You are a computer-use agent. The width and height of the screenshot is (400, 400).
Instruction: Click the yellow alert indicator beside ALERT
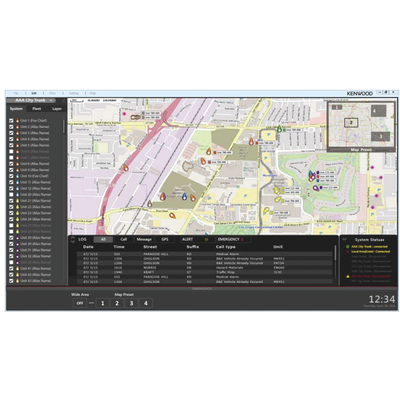click(206, 239)
